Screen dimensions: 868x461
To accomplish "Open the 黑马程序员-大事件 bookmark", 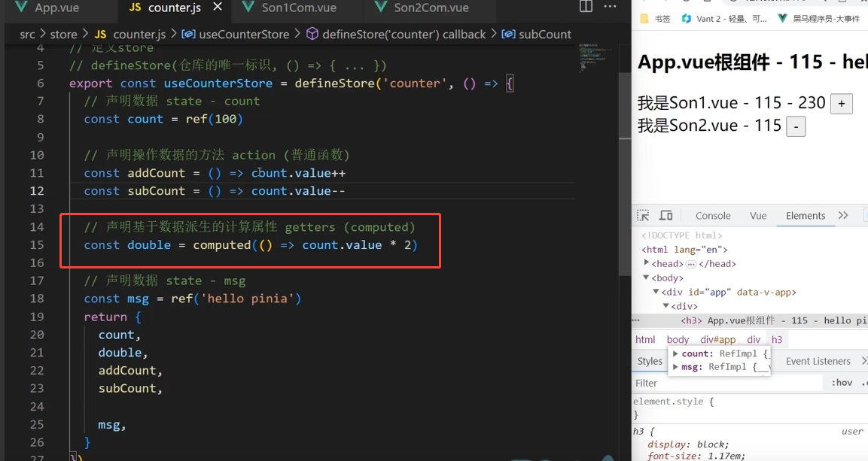I will click(x=819, y=19).
